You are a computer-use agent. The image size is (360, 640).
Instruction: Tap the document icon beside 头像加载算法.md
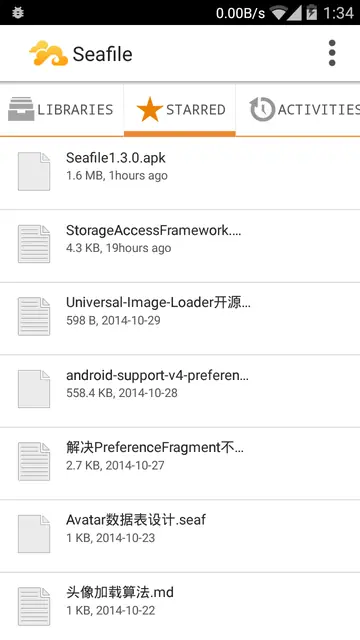pyautogui.click(x=34, y=607)
